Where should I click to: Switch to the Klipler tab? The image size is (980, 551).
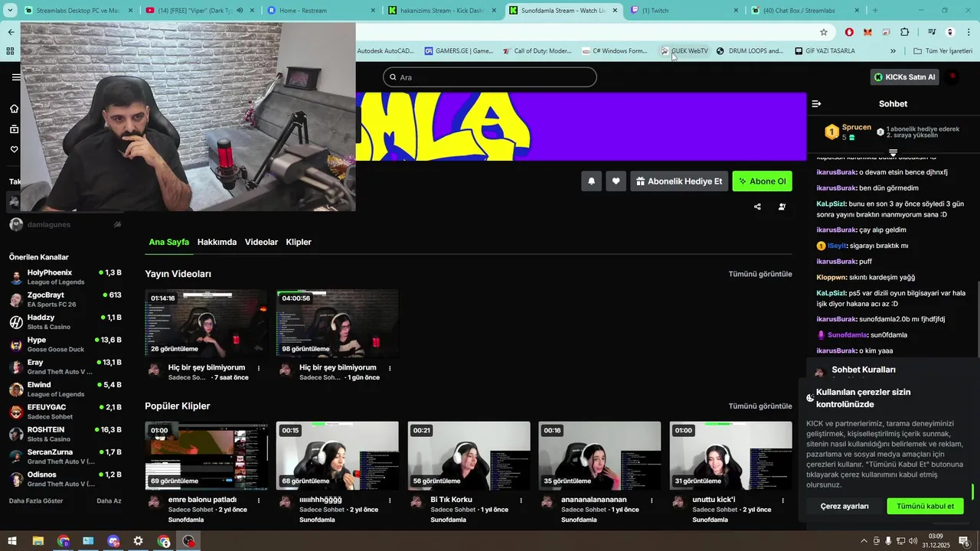point(299,242)
